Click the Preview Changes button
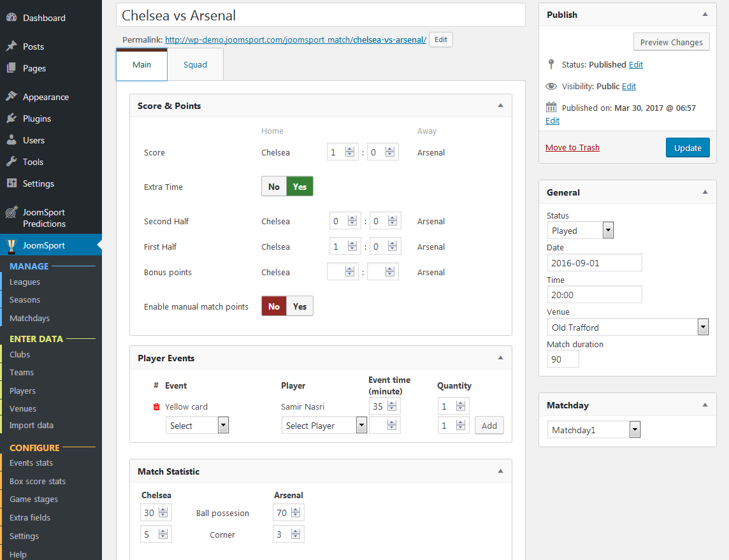Screen dimensions: 729x560 coord(672,42)
